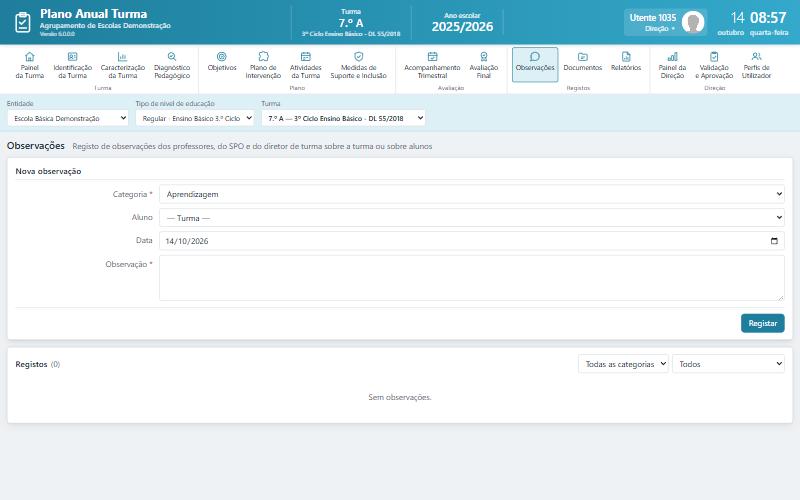Click the 08:57 clock display
Viewport: 800px width, 500px height.
[768, 18]
